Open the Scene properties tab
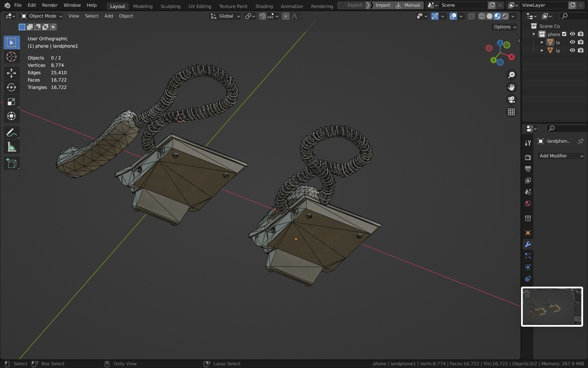Viewport: 588px width, 368px height. [x=528, y=192]
